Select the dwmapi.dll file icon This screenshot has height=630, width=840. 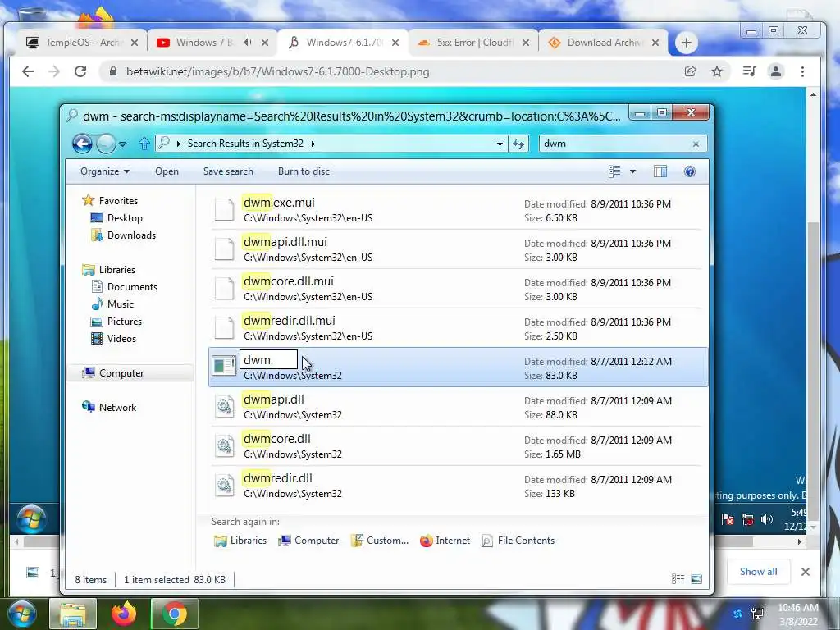pyautogui.click(x=224, y=407)
